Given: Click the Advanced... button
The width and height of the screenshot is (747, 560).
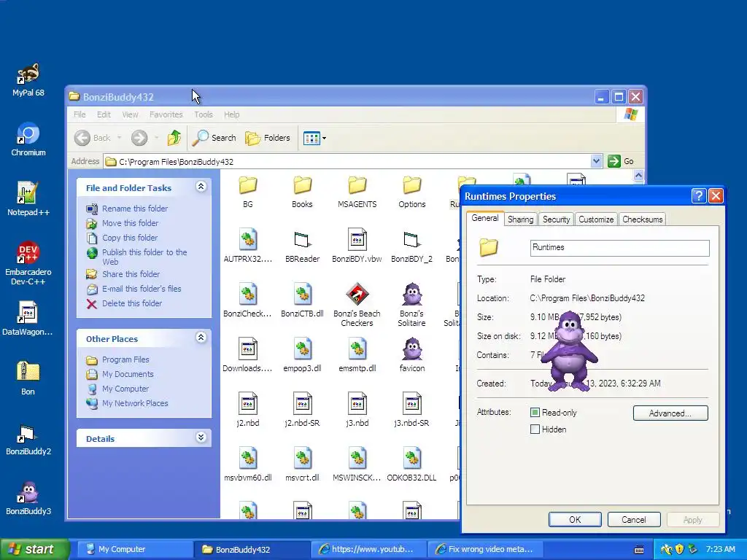Looking at the screenshot, I should [x=670, y=413].
